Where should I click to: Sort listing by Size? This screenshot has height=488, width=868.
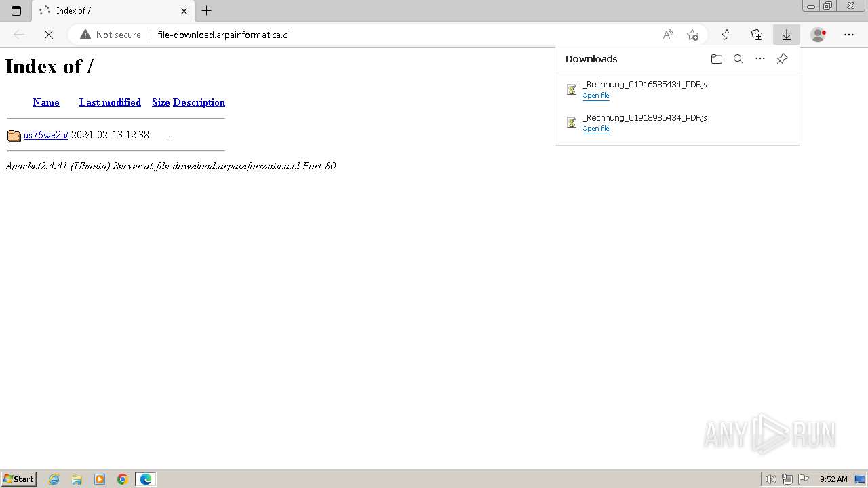tap(161, 102)
